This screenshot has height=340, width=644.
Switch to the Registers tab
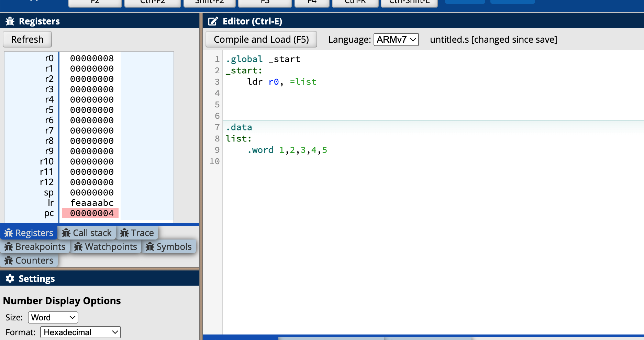[x=29, y=233]
